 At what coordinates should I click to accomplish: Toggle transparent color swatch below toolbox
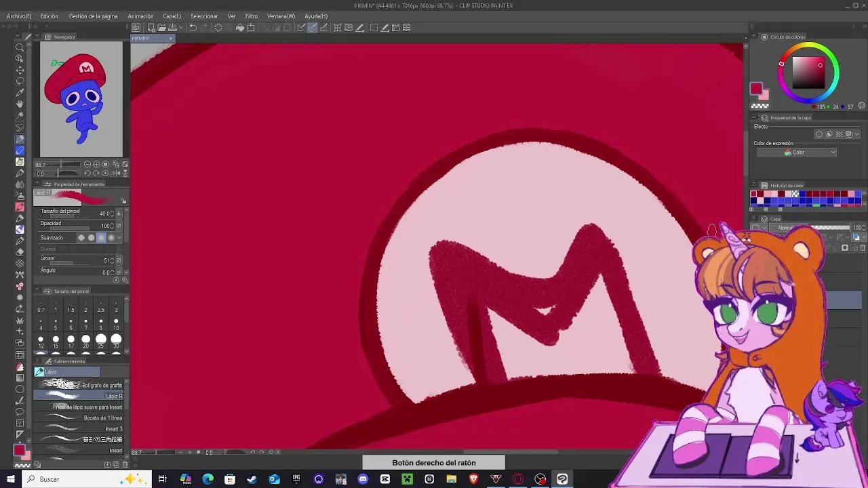[22, 465]
